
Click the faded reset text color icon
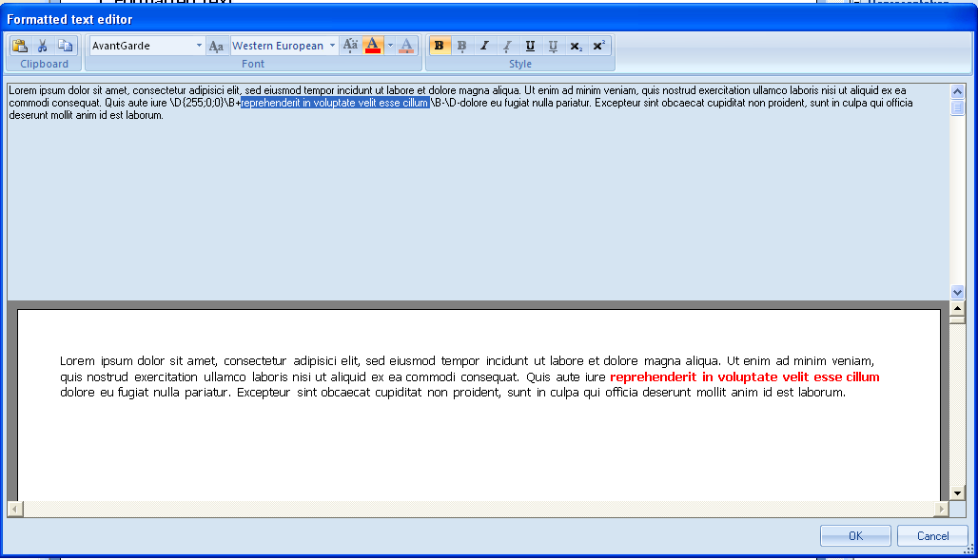(x=407, y=46)
